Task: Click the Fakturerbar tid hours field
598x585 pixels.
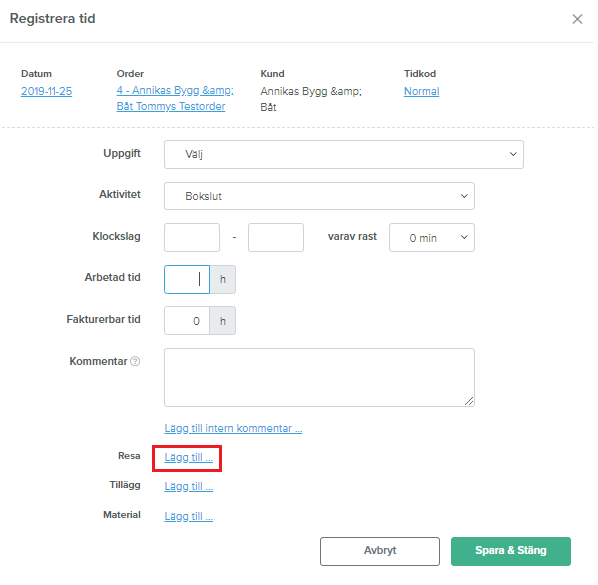Action: coord(187,321)
